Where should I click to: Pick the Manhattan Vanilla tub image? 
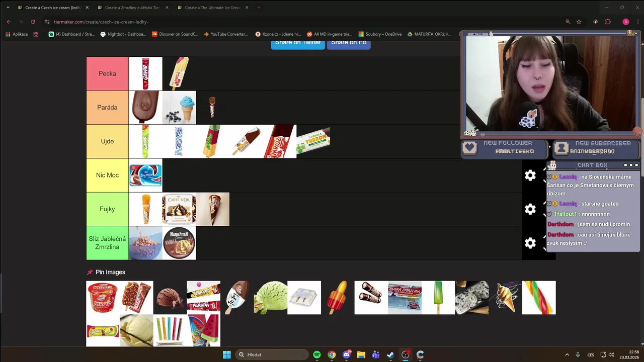coord(179,243)
